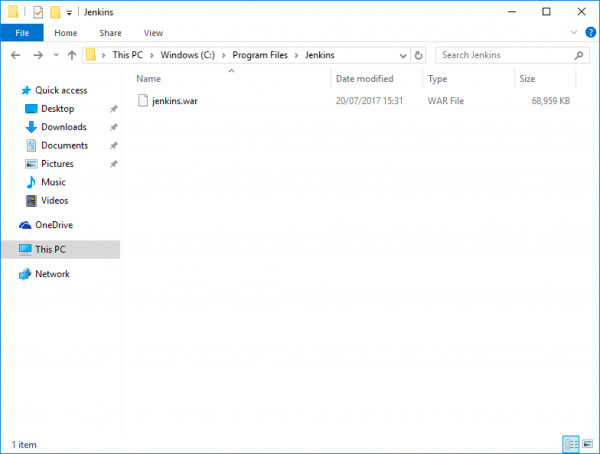Click the Properties quick access toolbar icon
Image resolution: width=600 pixels, height=454 pixels.
tap(38, 12)
